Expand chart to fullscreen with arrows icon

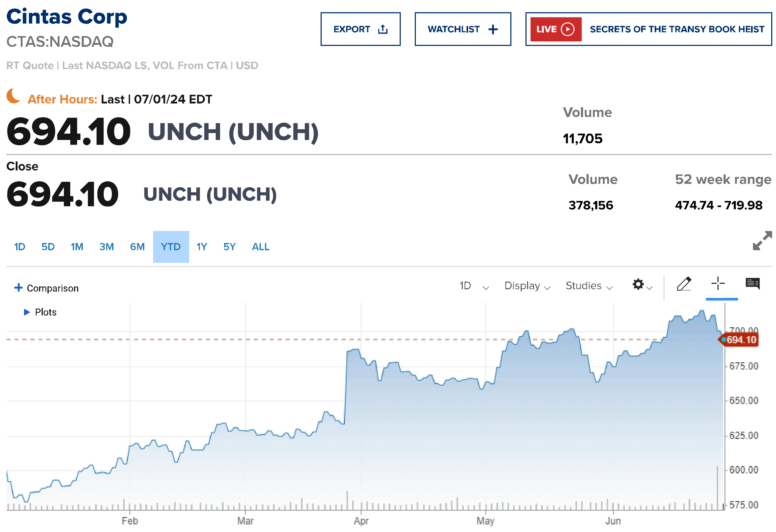pyautogui.click(x=762, y=241)
